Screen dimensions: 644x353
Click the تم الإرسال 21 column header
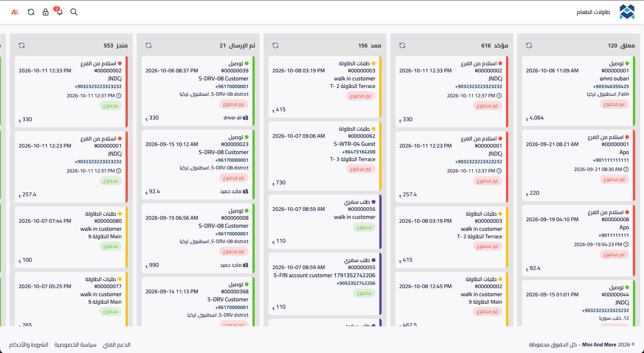(x=237, y=46)
